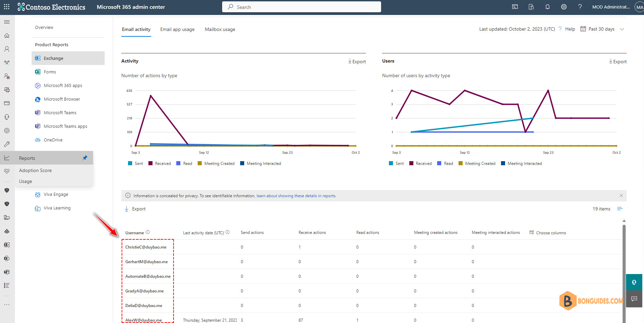Viewport: 644px width, 323px height.
Task: Toggle Meeting Interacted legend in Activity chart
Action: click(x=261, y=164)
